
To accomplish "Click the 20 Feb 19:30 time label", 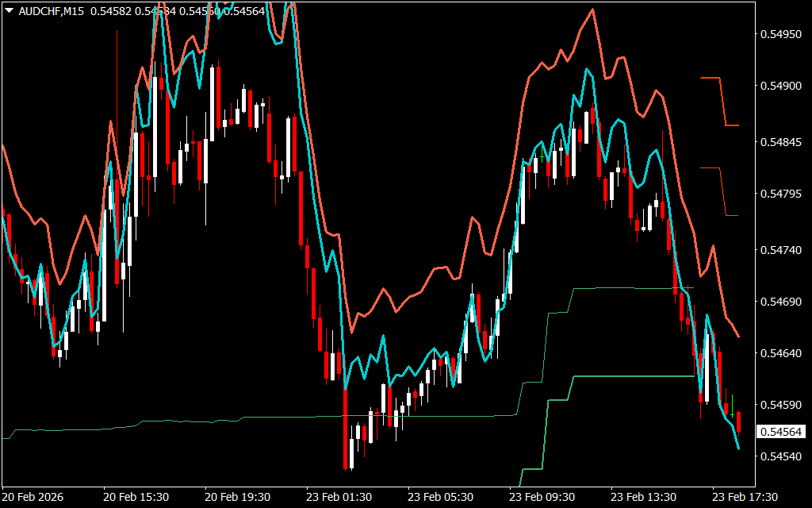I will [x=237, y=497].
